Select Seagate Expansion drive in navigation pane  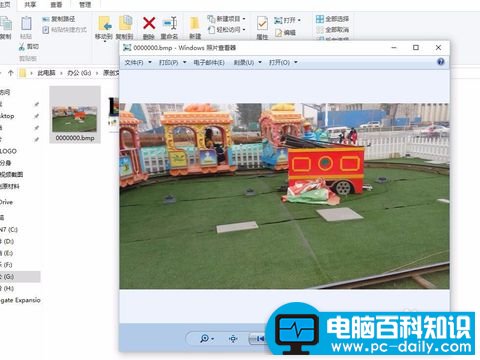click(x=21, y=300)
